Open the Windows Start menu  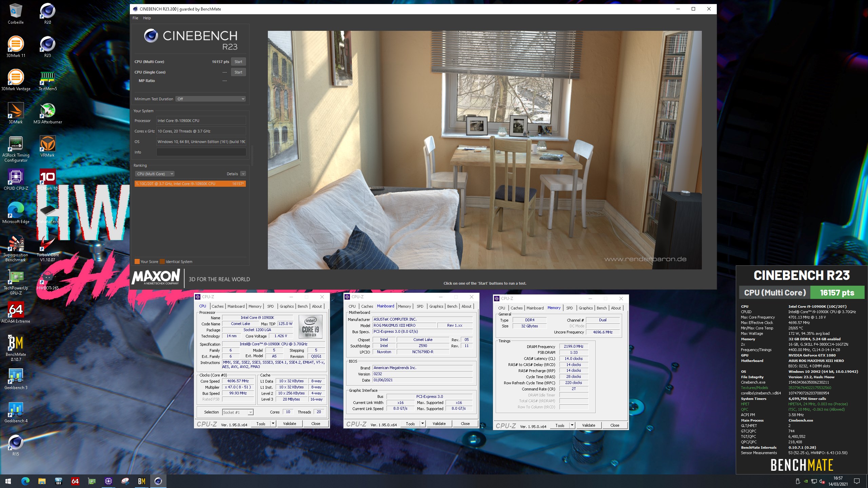[8, 481]
